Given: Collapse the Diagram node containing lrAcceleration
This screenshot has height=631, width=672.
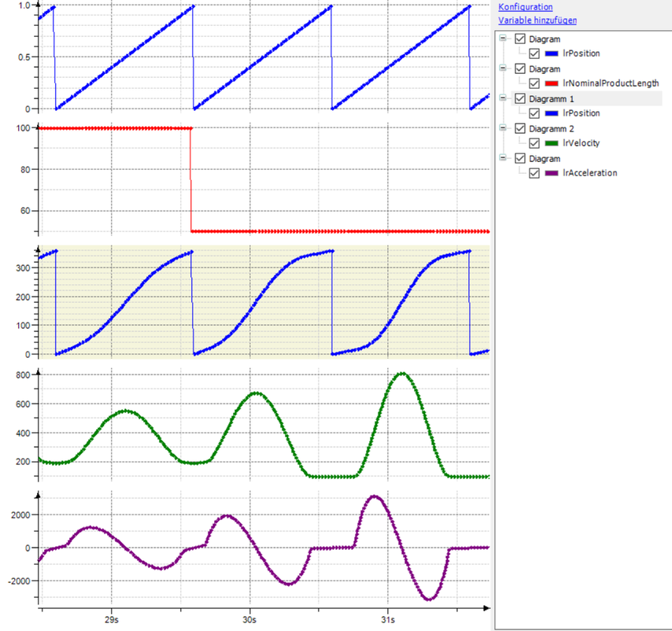Looking at the screenshot, I should [504, 157].
